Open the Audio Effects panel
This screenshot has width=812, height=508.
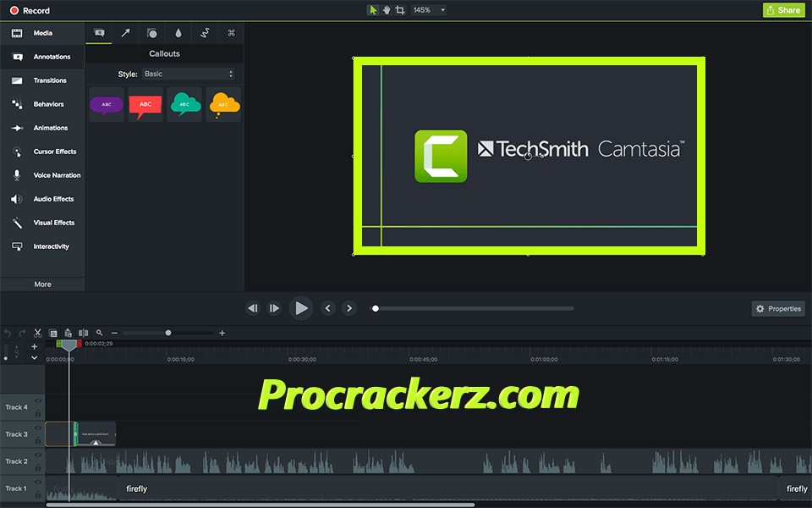pyautogui.click(x=41, y=199)
